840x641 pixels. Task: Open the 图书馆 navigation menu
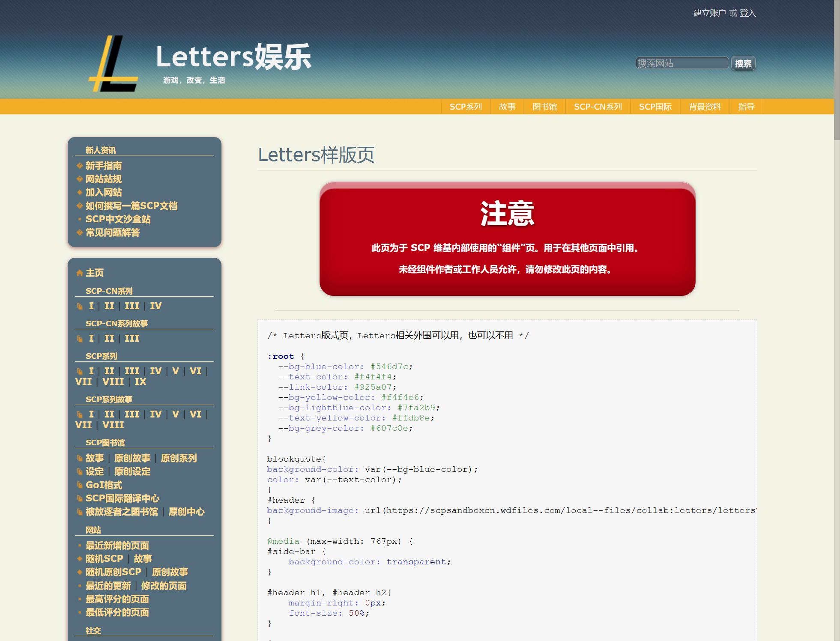tap(545, 107)
